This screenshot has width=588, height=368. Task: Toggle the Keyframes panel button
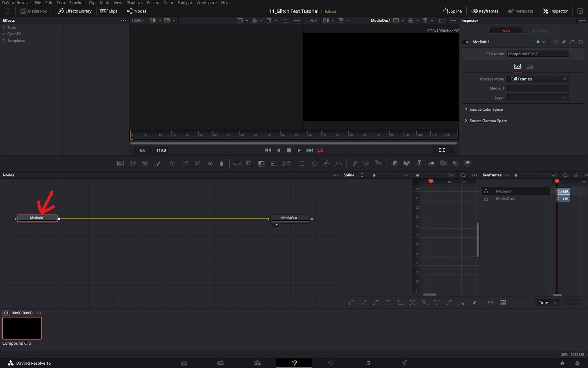485,11
